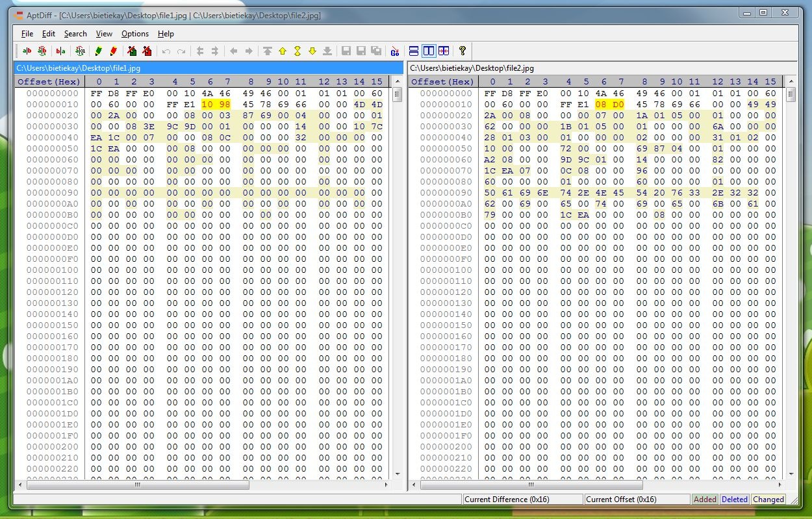Viewport: 812px width, 519px height.
Task: Click left pane scroll up arrow
Action: coord(397,82)
